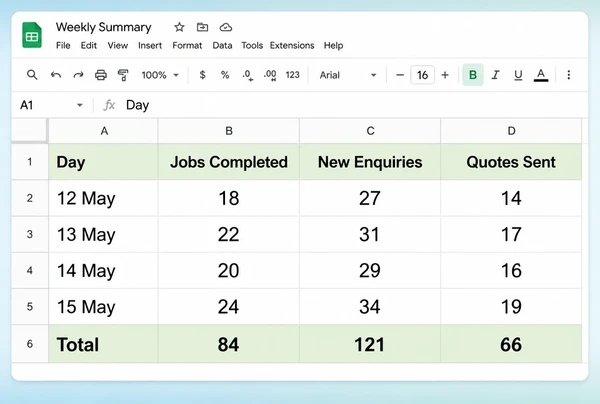Select cell with value 27

370,198
